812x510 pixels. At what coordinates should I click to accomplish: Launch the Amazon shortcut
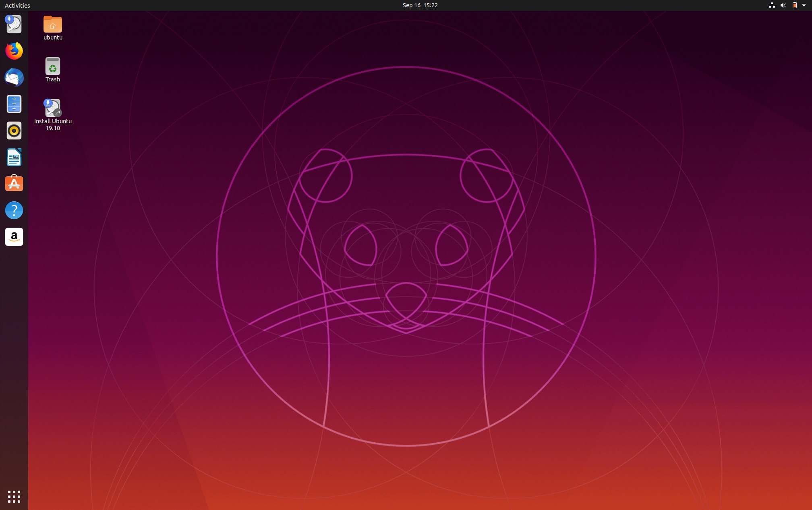[14, 237]
